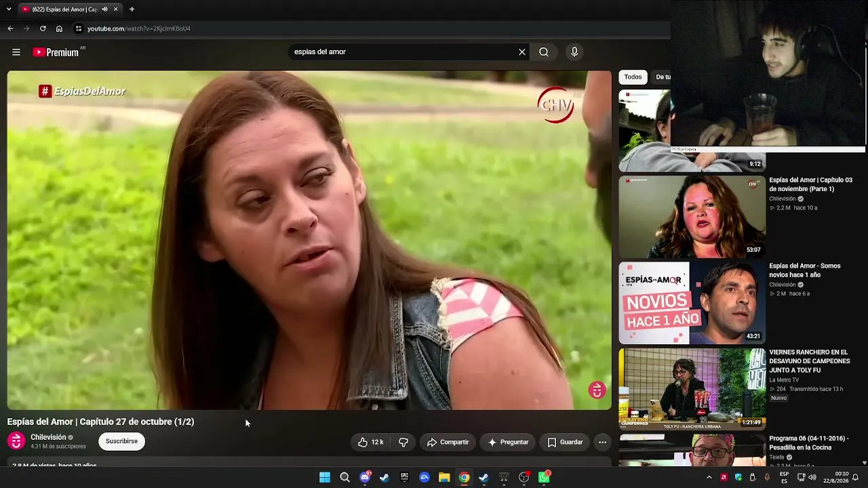Clear the search box text

pos(522,52)
